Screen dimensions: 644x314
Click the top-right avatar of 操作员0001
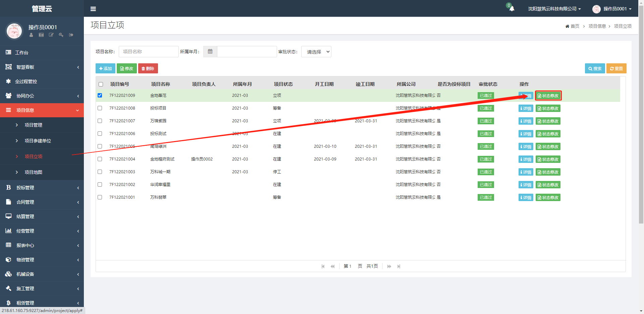tap(596, 9)
